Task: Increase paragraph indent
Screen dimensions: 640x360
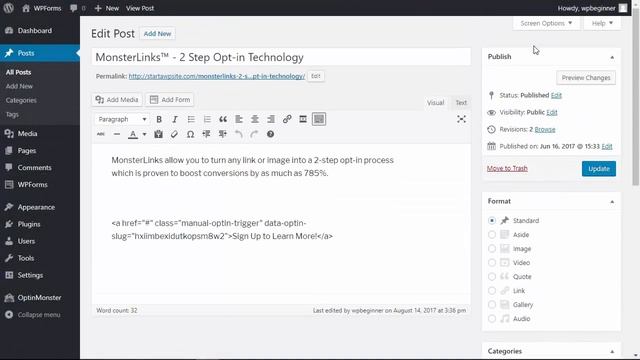Action: 222,134
